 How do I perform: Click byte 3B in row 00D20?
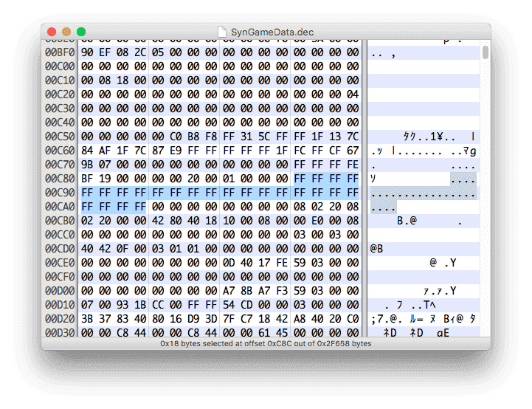pyautogui.click(x=87, y=319)
